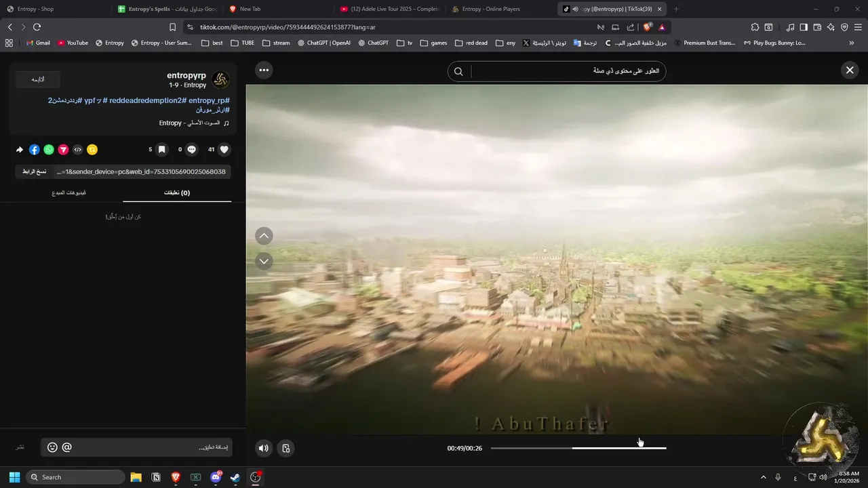868x488 pixels.
Task: Click the add comment text field
Action: tap(136, 447)
